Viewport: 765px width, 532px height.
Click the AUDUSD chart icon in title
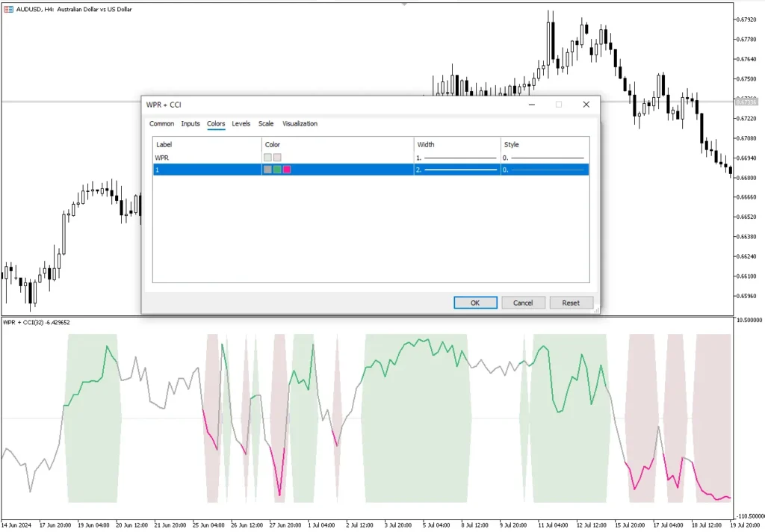(8, 9)
